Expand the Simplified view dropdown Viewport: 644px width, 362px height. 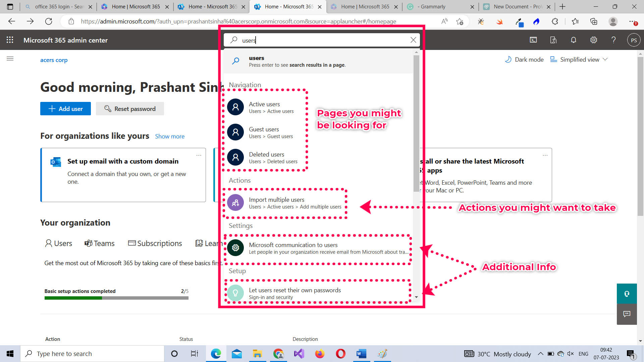pos(579,59)
